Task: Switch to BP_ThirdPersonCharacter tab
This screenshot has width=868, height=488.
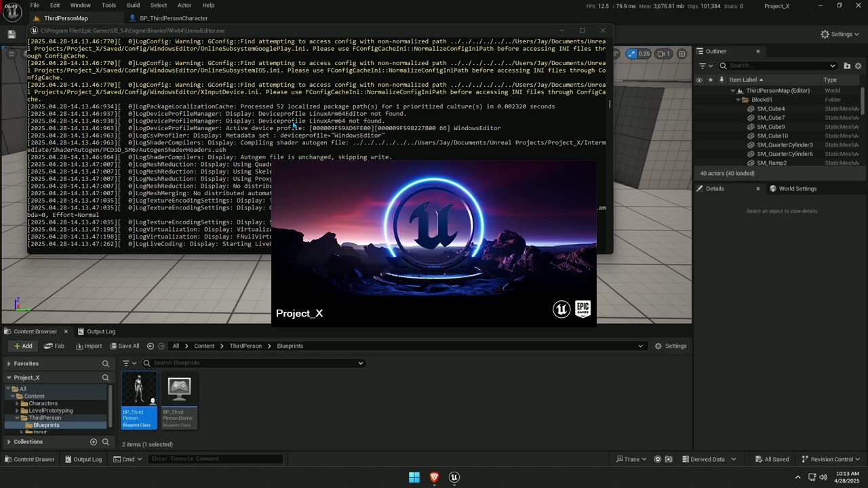Action: (169, 18)
